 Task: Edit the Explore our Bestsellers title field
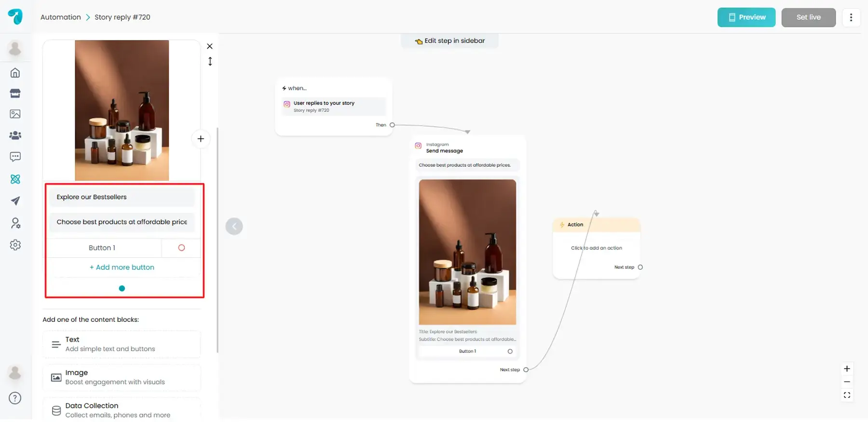pyautogui.click(x=122, y=197)
